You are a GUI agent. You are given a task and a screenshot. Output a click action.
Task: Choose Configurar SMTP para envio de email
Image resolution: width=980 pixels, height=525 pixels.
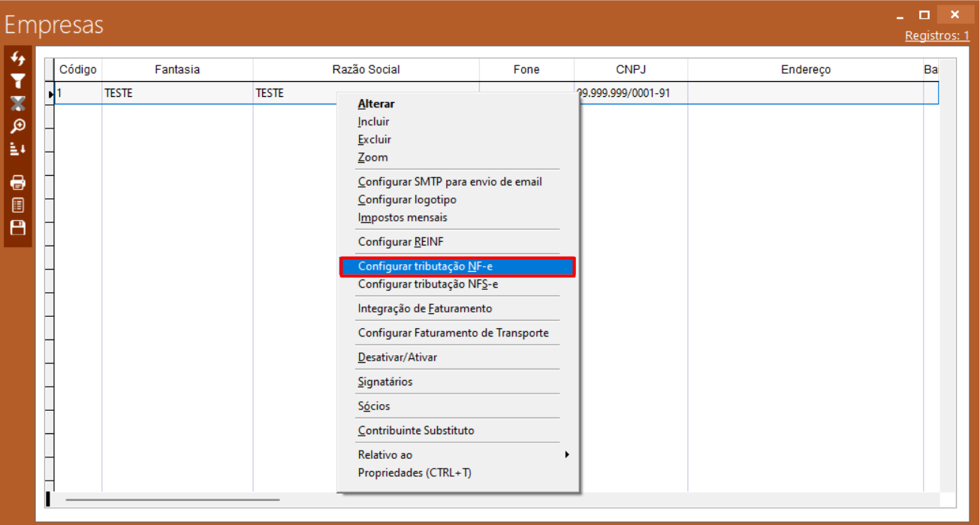[x=450, y=182]
